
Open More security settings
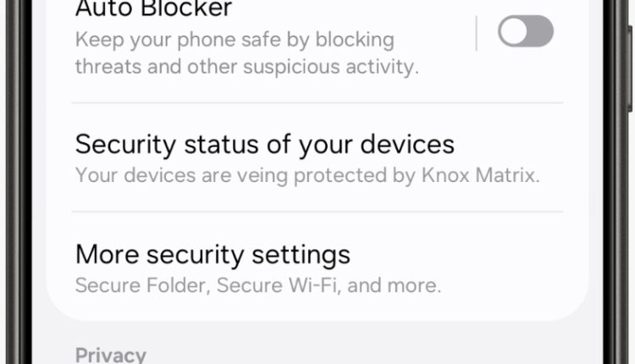(x=213, y=254)
